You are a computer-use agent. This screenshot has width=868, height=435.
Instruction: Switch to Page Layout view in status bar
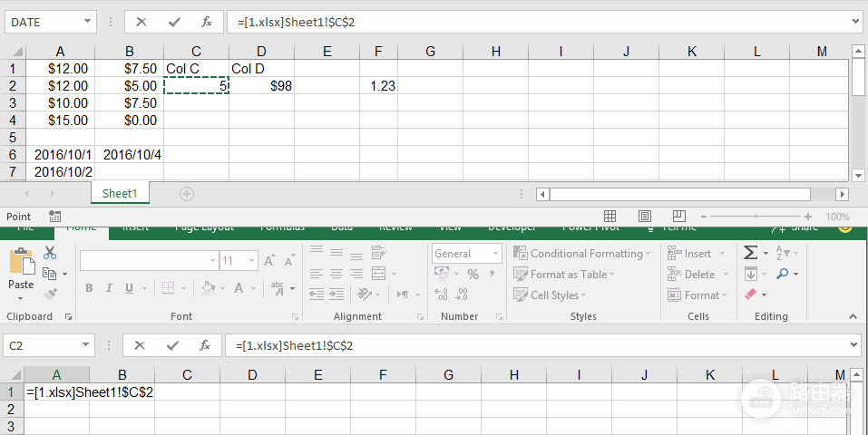645,217
